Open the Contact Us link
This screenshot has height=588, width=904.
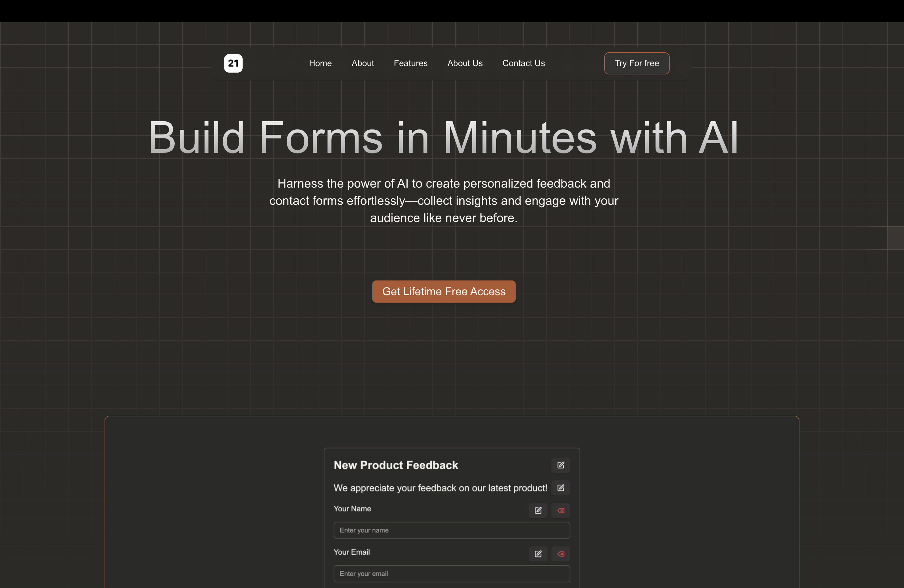523,63
